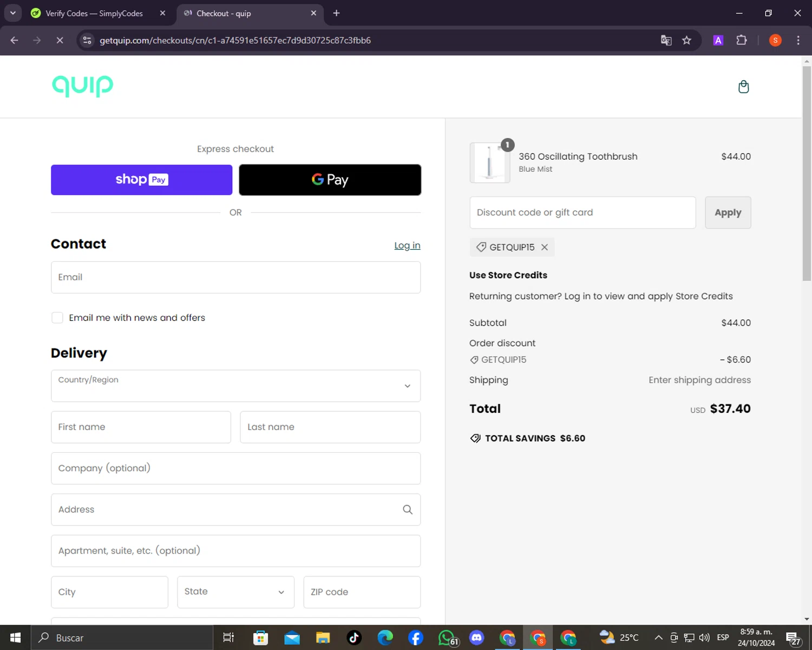Expand the Country/Region dropdown
The width and height of the screenshot is (812, 650).
235,386
